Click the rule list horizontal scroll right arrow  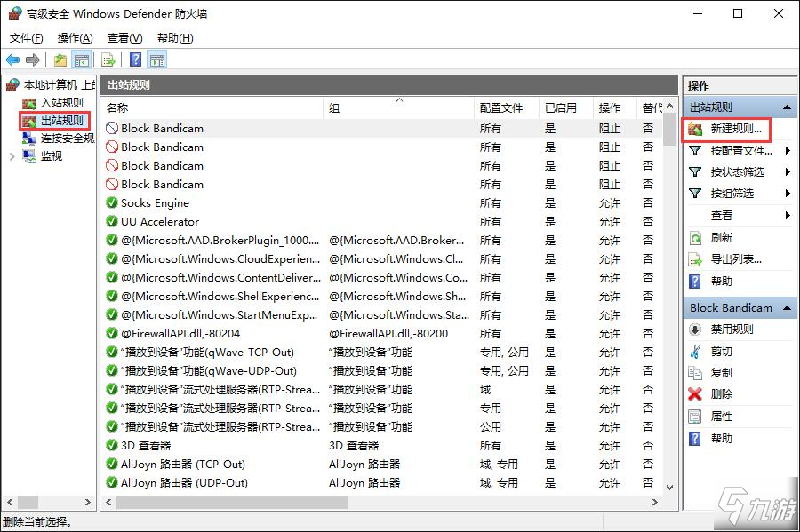(655, 502)
